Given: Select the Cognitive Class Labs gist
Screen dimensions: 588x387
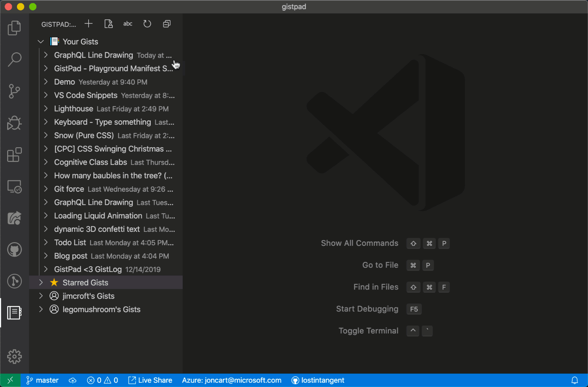Looking at the screenshot, I should (106, 162).
